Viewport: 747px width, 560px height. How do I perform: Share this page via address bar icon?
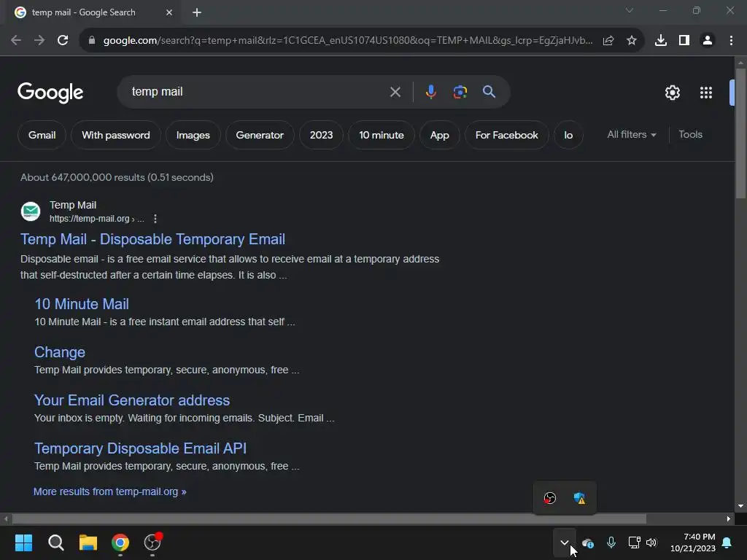pyautogui.click(x=608, y=41)
